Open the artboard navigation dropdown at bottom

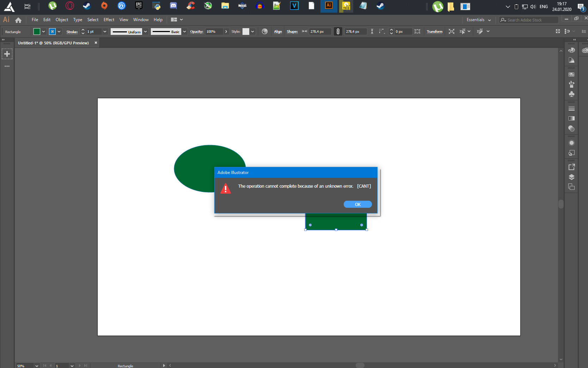[x=72, y=366]
